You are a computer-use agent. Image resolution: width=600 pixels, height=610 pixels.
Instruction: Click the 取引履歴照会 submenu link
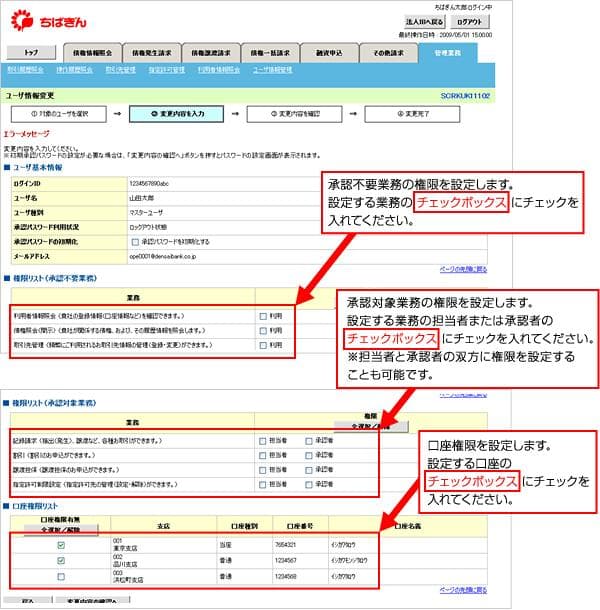point(24,70)
